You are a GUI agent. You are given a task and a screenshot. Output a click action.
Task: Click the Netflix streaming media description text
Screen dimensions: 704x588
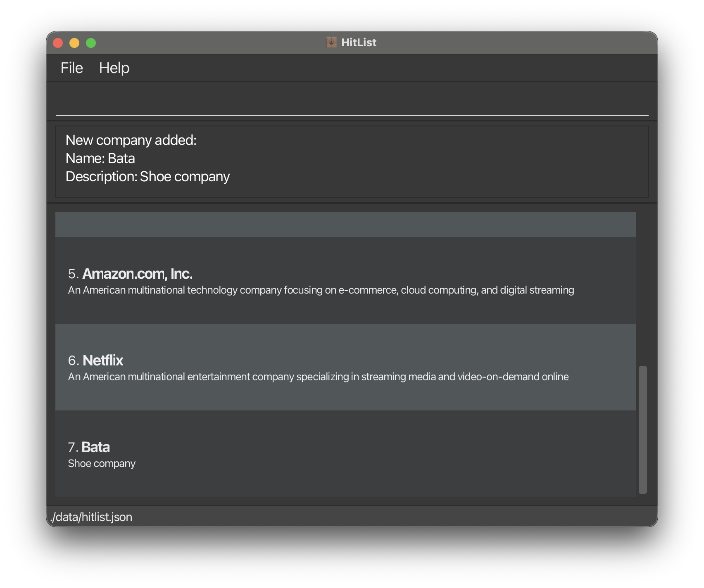tap(318, 377)
